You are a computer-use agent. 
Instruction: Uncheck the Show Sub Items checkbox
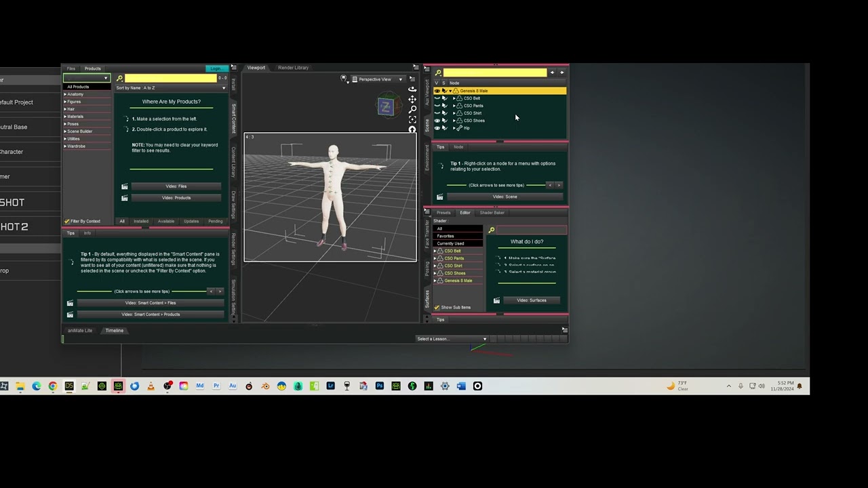[437, 308]
